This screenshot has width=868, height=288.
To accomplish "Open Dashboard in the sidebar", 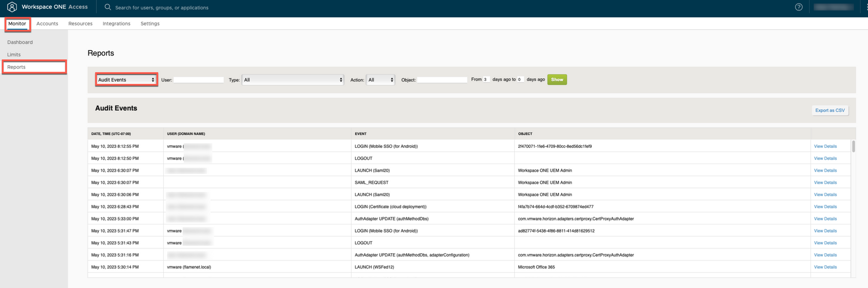I will coord(20,42).
